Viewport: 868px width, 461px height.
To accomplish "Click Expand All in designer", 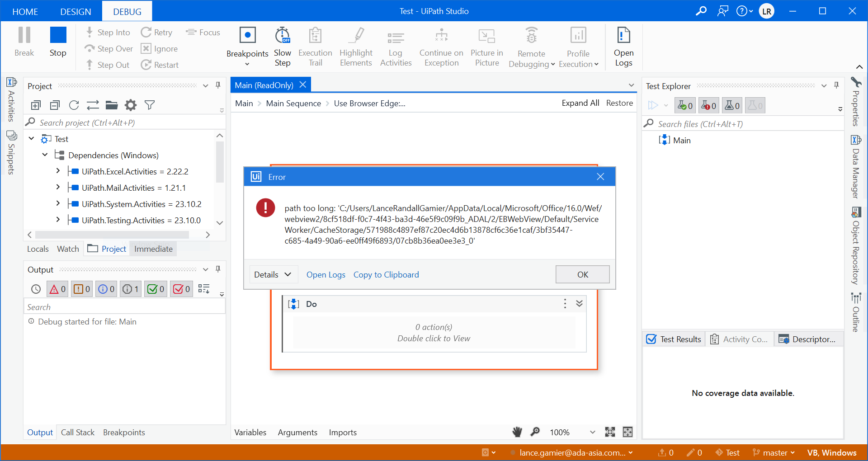I will (580, 103).
